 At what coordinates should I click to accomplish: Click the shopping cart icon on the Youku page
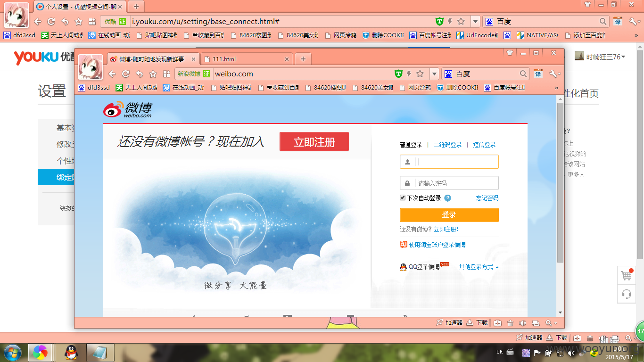[626, 275]
